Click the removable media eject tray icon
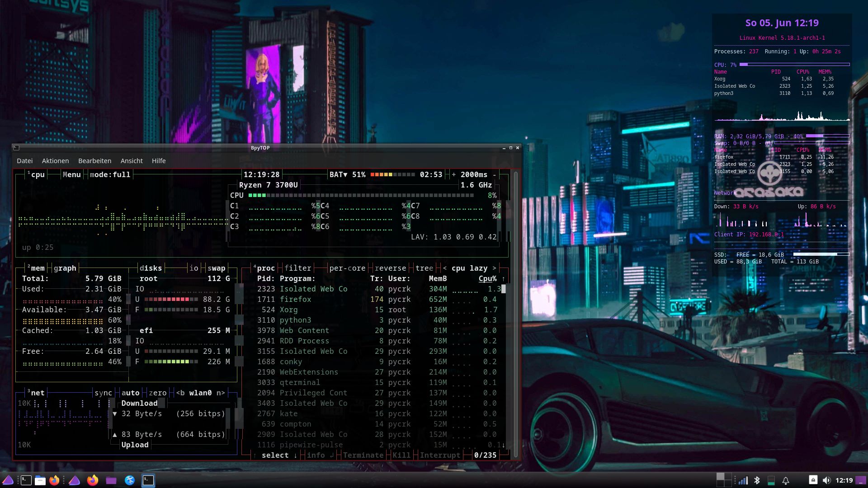 (813, 480)
